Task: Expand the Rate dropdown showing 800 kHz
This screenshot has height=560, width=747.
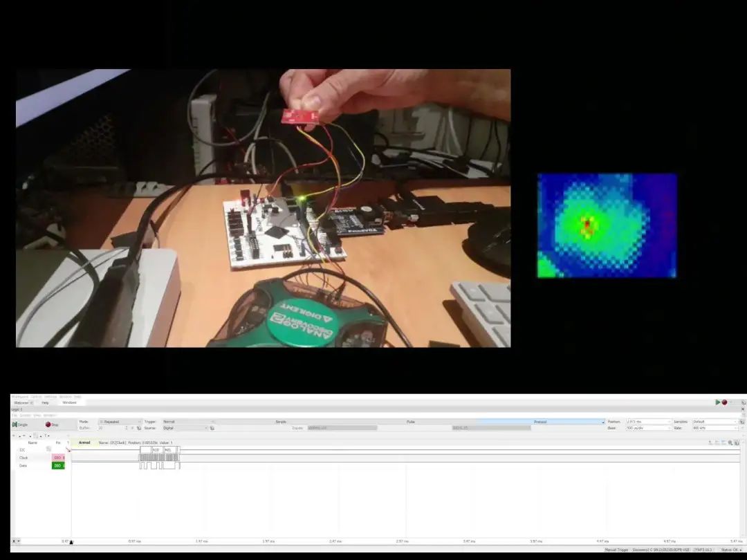Action: pyautogui.click(x=714, y=428)
